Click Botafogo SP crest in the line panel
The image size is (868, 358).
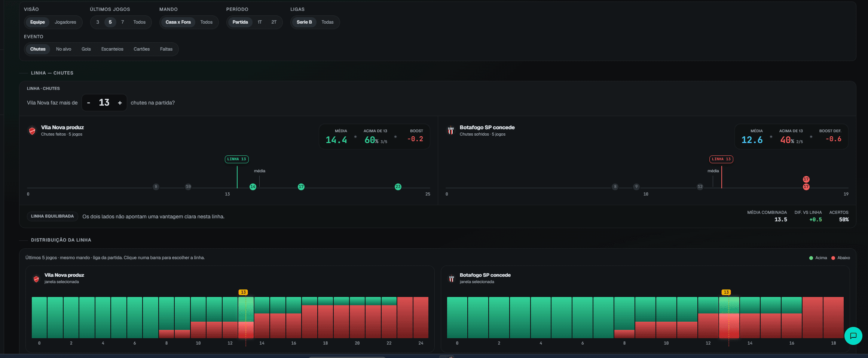(x=450, y=131)
